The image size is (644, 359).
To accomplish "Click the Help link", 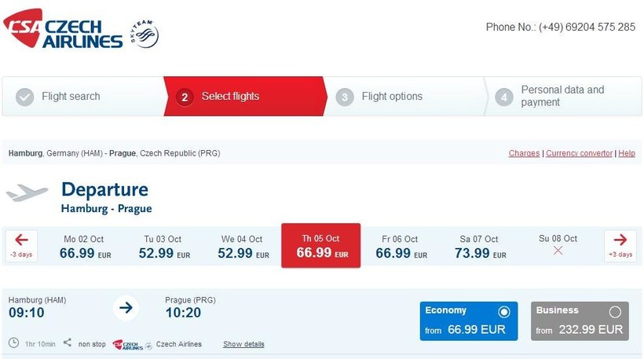I will point(627,153).
